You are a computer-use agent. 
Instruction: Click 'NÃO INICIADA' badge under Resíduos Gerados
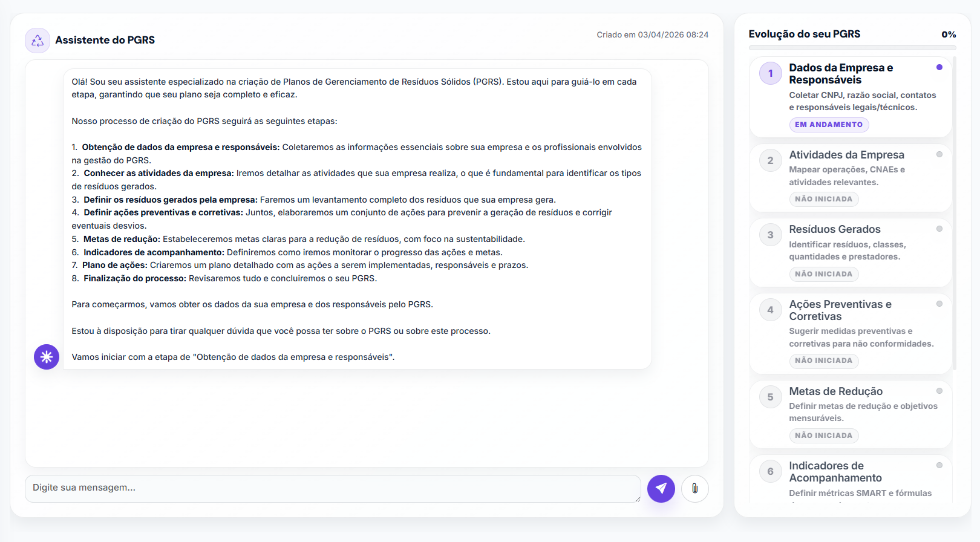click(x=823, y=274)
